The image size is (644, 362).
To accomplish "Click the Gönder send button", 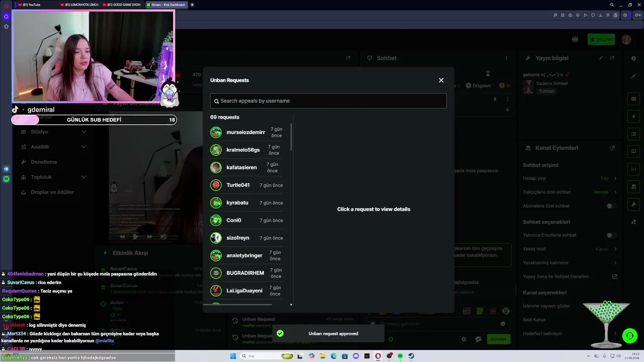I will [499, 339].
